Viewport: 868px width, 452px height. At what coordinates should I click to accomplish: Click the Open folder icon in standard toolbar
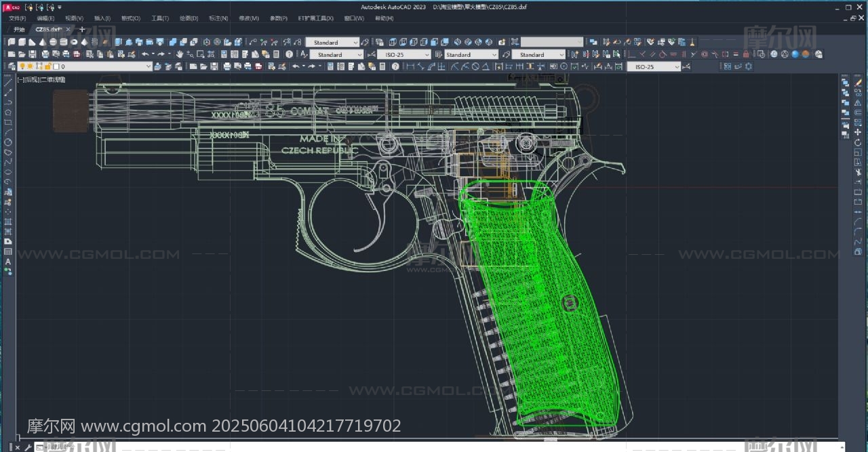(x=22, y=54)
